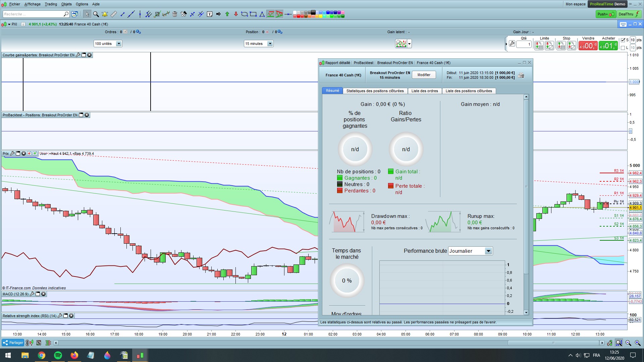Screen dimensions: 644x362
Task: Click the red Vendre price button
Action: [588, 46]
